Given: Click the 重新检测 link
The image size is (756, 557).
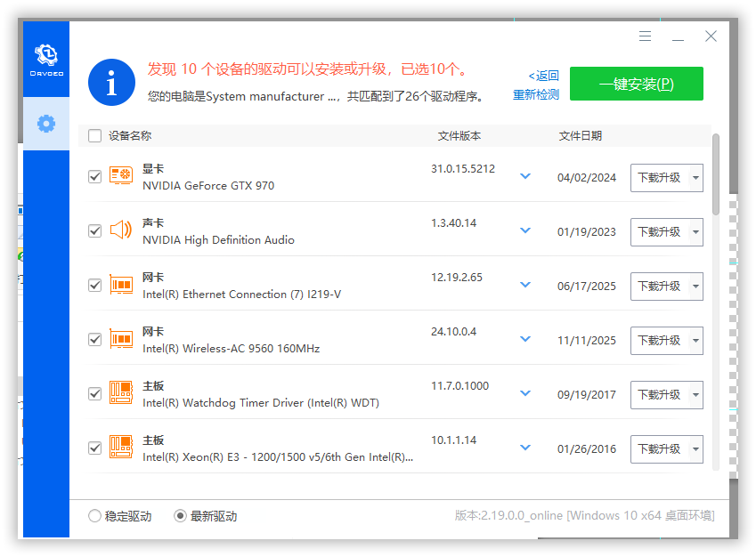Looking at the screenshot, I should (536, 95).
